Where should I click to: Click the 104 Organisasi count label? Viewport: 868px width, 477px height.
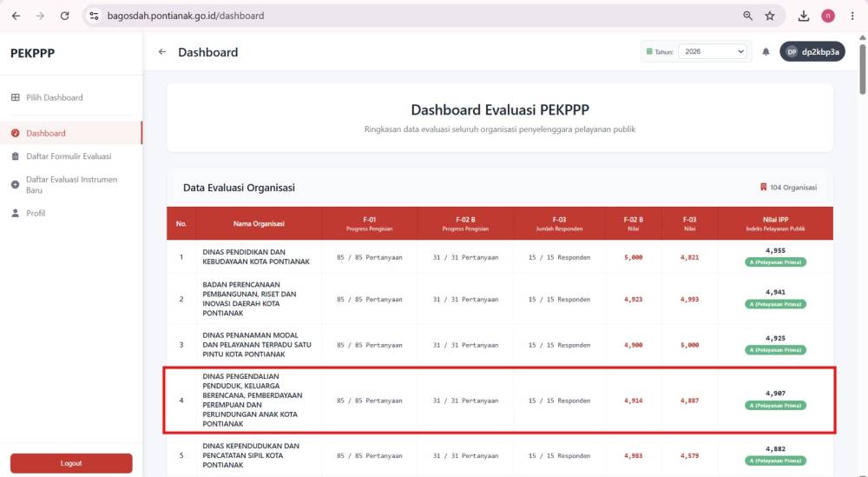coord(792,188)
